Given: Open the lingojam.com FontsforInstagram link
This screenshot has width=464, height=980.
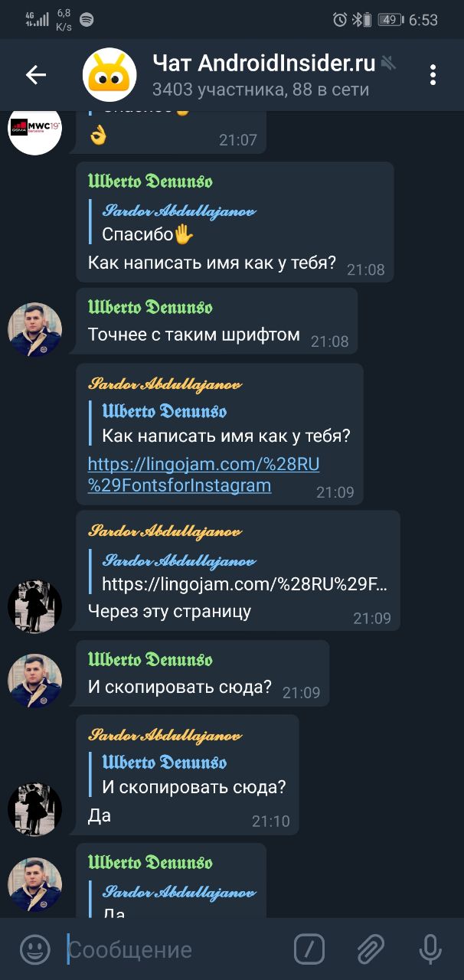Looking at the screenshot, I should [204, 475].
